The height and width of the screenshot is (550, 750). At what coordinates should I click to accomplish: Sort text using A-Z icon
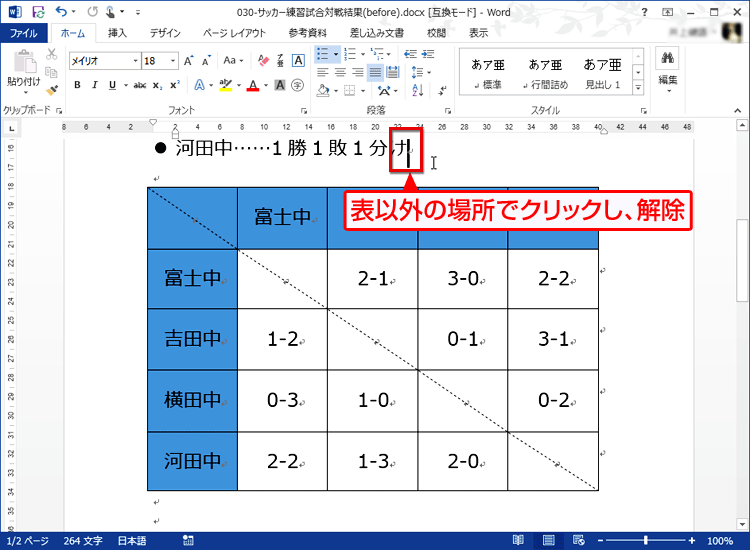pos(418,90)
